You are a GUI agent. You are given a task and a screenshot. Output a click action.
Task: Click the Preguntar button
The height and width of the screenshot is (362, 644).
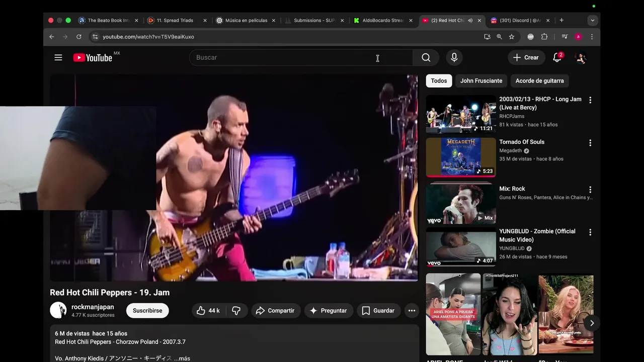point(329,311)
